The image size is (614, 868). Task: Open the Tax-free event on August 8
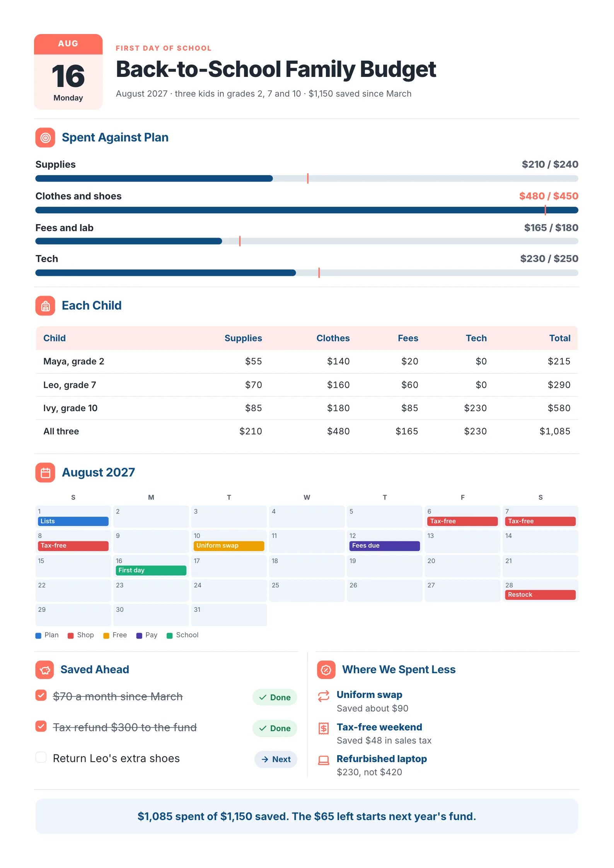click(73, 546)
